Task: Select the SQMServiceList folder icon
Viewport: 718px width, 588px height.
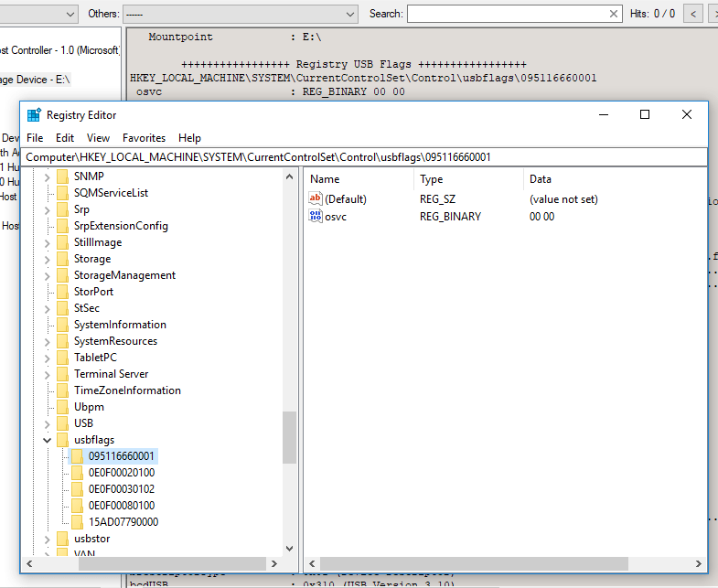Action: pos(63,193)
